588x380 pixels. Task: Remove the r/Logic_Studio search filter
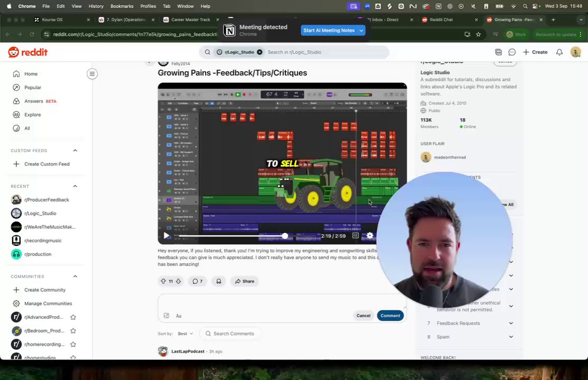click(x=260, y=52)
